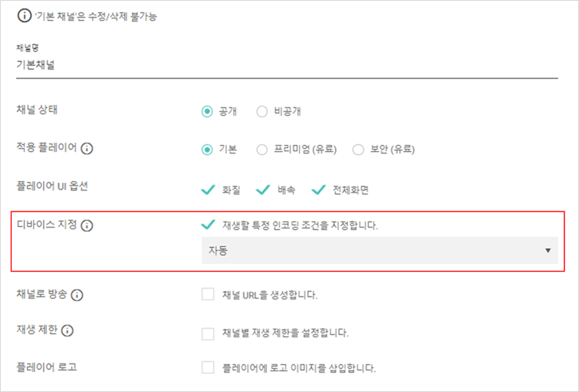Screen dimensions: 579x392
Task: Open info icon next to 채널로 방송
Action: click(x=76, y=295)
